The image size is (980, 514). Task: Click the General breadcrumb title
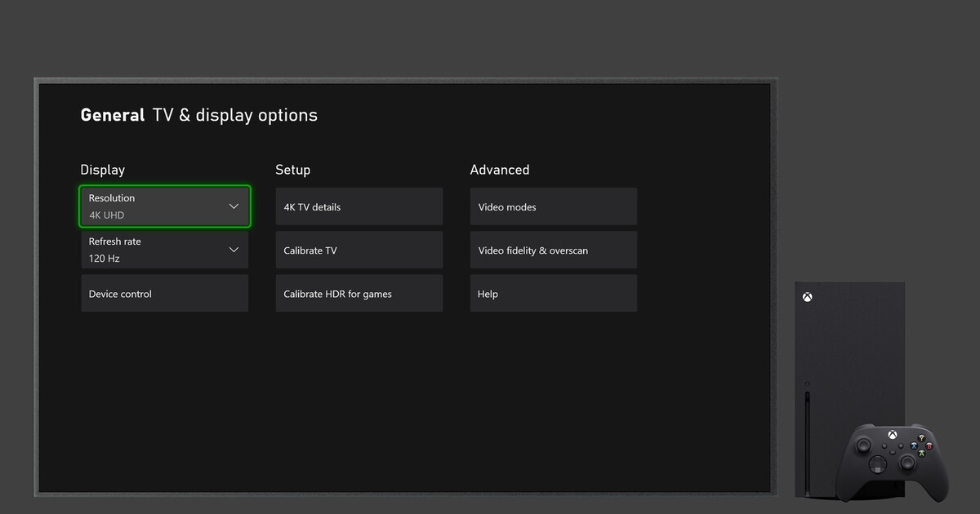pyautogui.click(x=113, y=115)
